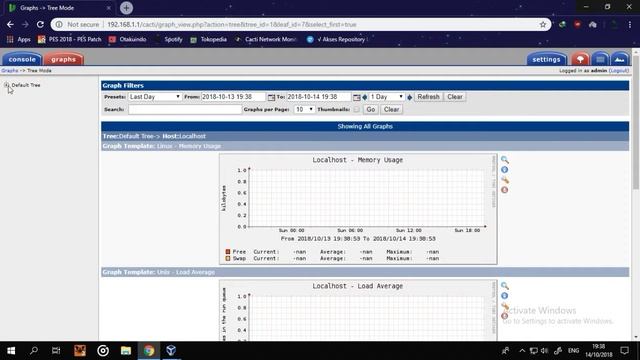Click Clear button next to Refresh
Viewport: 640px width, 360px height.
pos(455,97)
